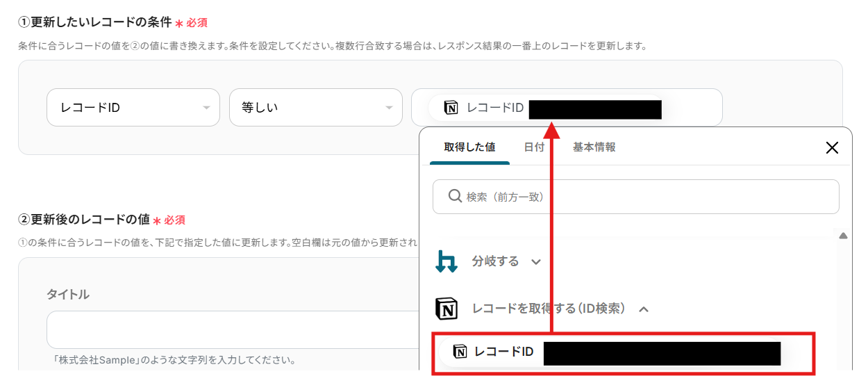868x376 pixels.
Task: Expand the 分岐する section
Action: tap(537, 262)
